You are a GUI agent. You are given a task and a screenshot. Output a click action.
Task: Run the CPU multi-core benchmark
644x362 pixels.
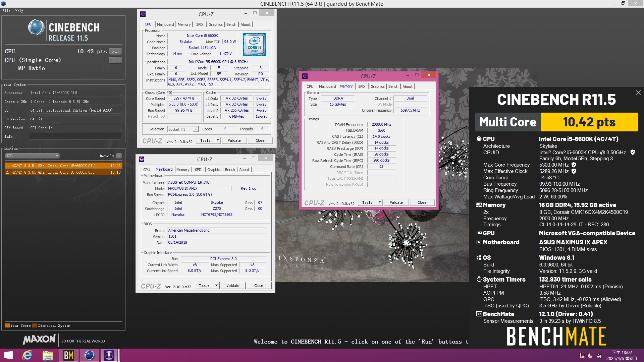[x=115, y=51]
